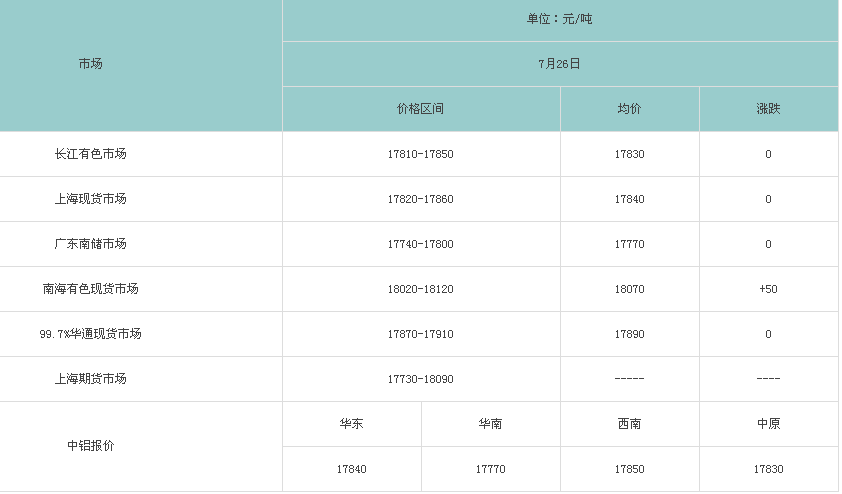Select the 长江有色市场 row label
Viewport: 842px width, 494px height.
coord(90,154)
